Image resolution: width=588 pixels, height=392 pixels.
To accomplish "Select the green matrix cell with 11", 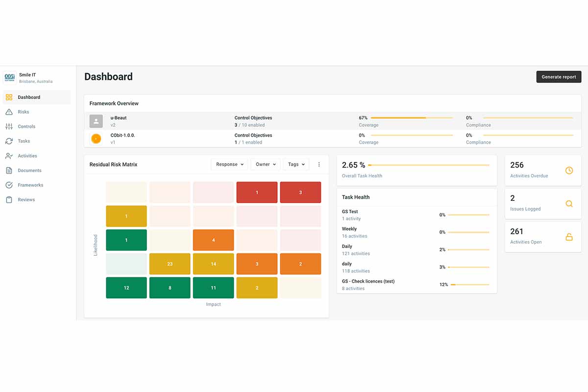I will point(213,288).
